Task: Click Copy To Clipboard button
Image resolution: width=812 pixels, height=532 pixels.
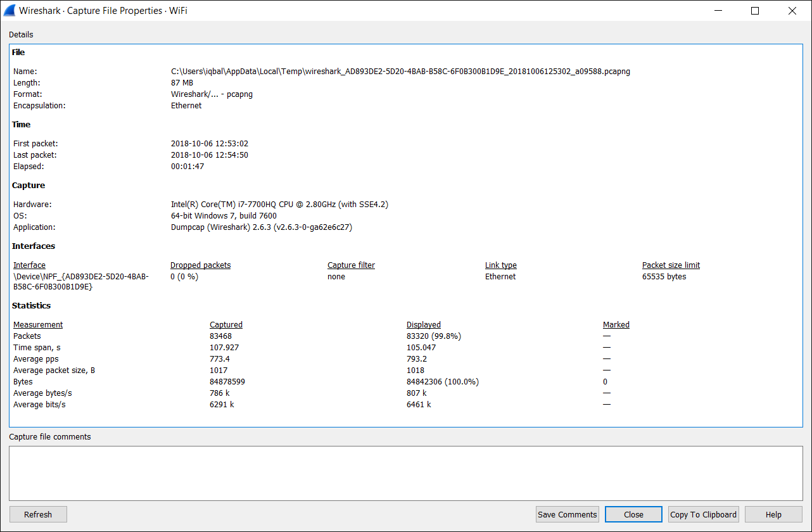Action: coord(703,514)
